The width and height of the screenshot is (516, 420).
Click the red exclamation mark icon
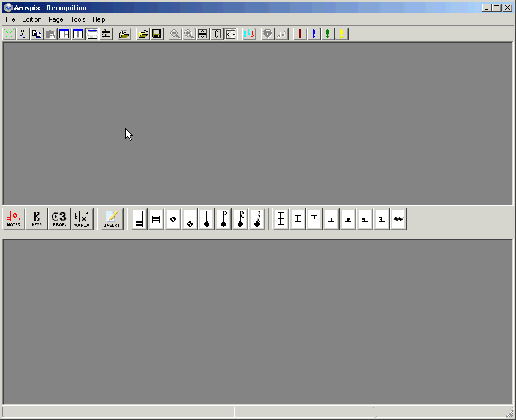tap(300, 34)
